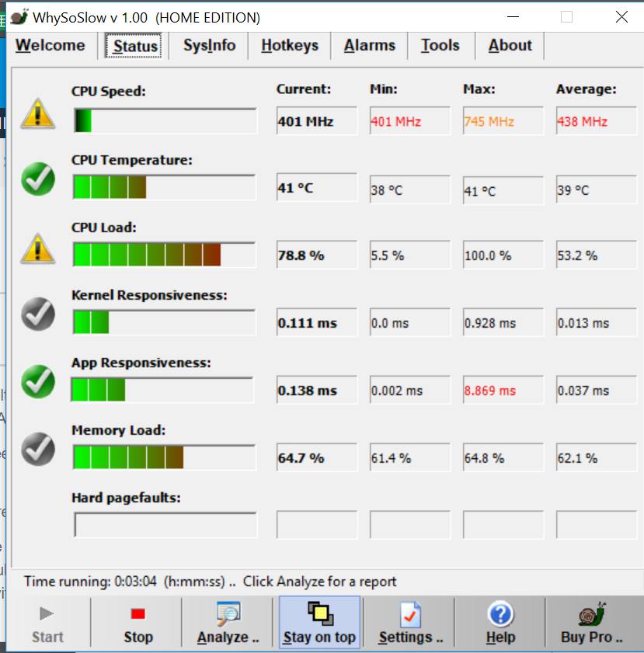The height and width of the screenshot is (653, 644).
Task: Click the min app responsiveness 0.002 ms
Action: point(410,390)
